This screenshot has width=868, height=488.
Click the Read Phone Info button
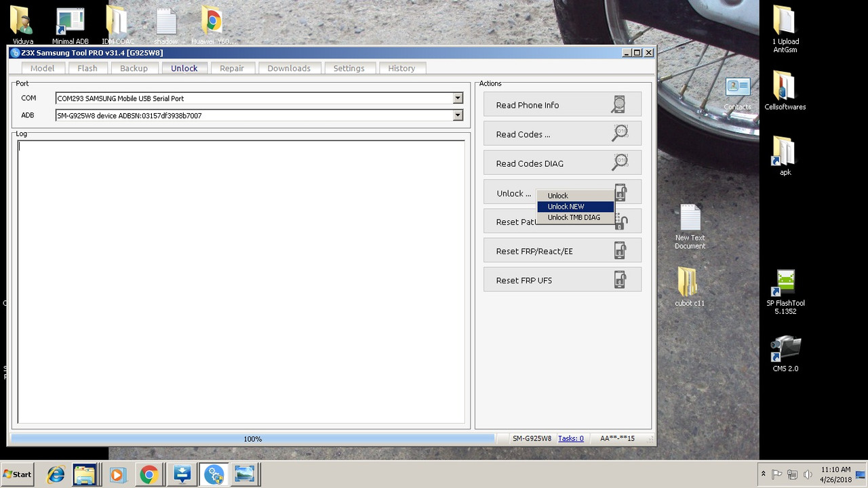562,105
